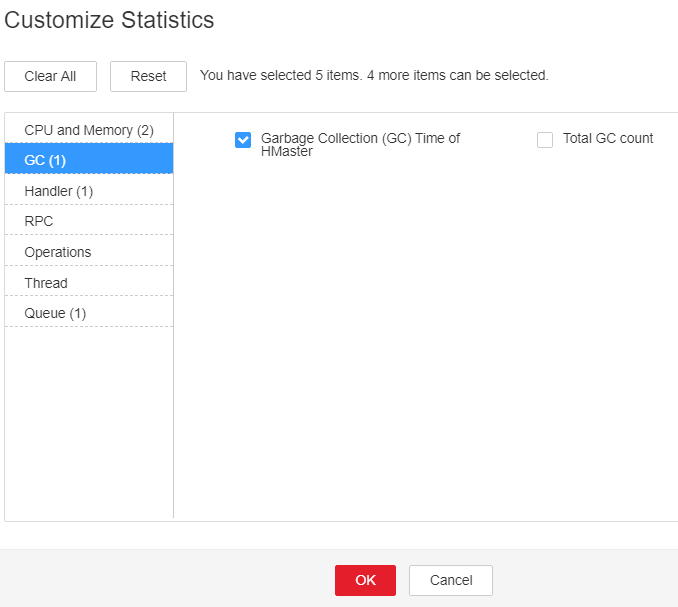
Task: Open the RPC category
Action: (89, 221)
